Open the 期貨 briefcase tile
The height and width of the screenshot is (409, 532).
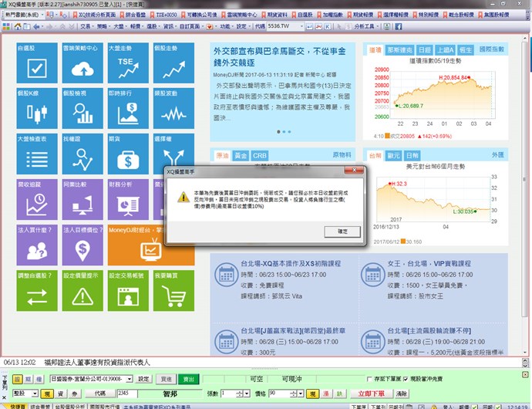point(128,154)
